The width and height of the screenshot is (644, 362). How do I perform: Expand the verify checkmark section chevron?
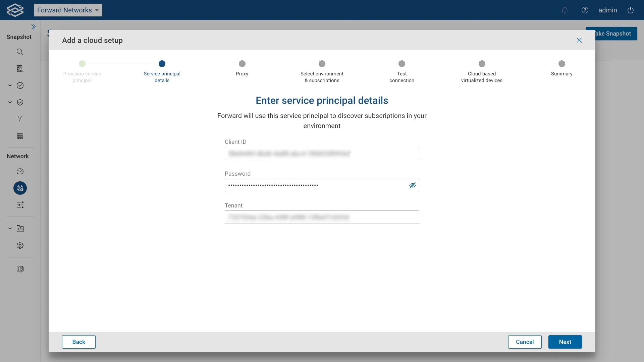pyautogui.click(x=10, y=85)
